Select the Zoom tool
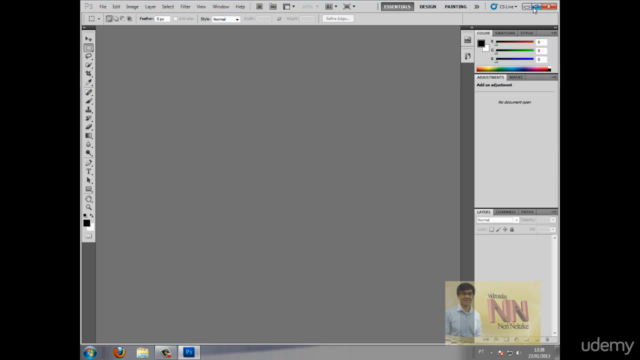Screen dimensions: 640x360 (x=89, y=207)
